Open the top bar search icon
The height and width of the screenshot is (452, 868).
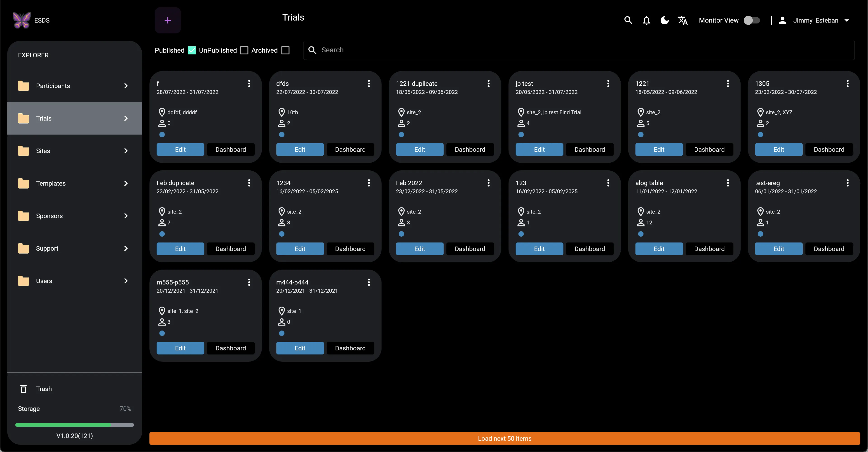pyautogui.click(x=628, y=20)
